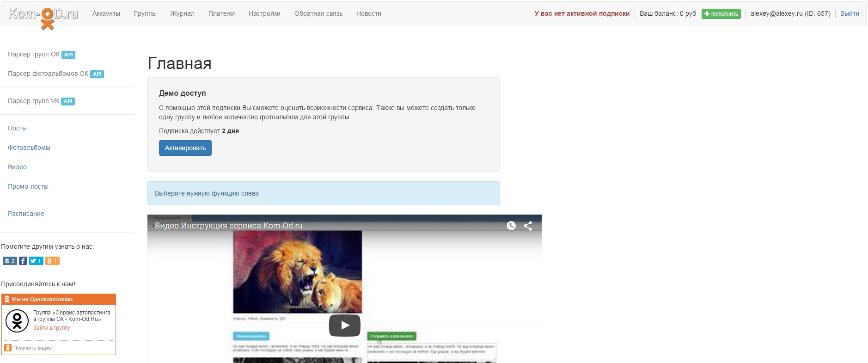Open the Аккаунты menu item
868x363 pixels.
click(106, 13)
